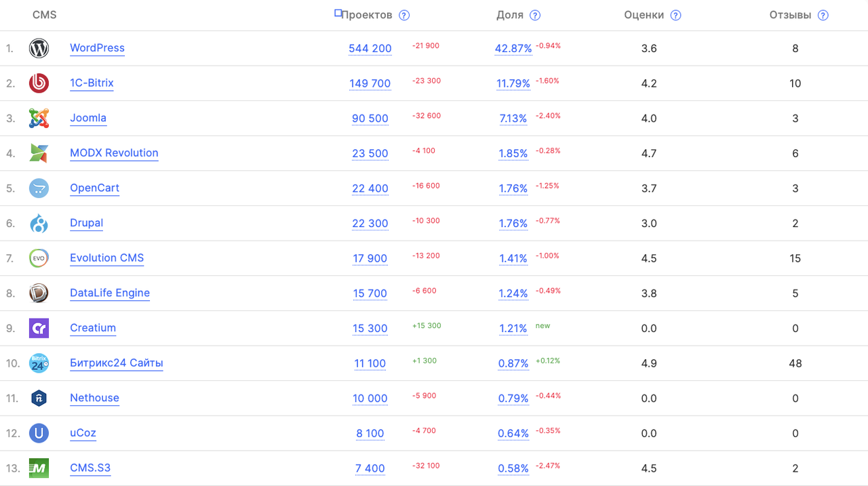Open the OpenCart link
This screenshot has height=486, width=868.
pyautogui.click(x=94, y=188)
